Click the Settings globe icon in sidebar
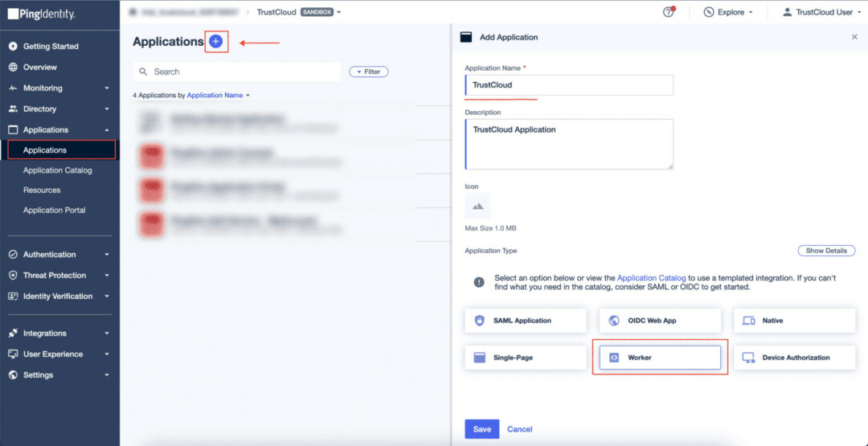The height and width of the screenshot is (446, 868). pos(14,375)
